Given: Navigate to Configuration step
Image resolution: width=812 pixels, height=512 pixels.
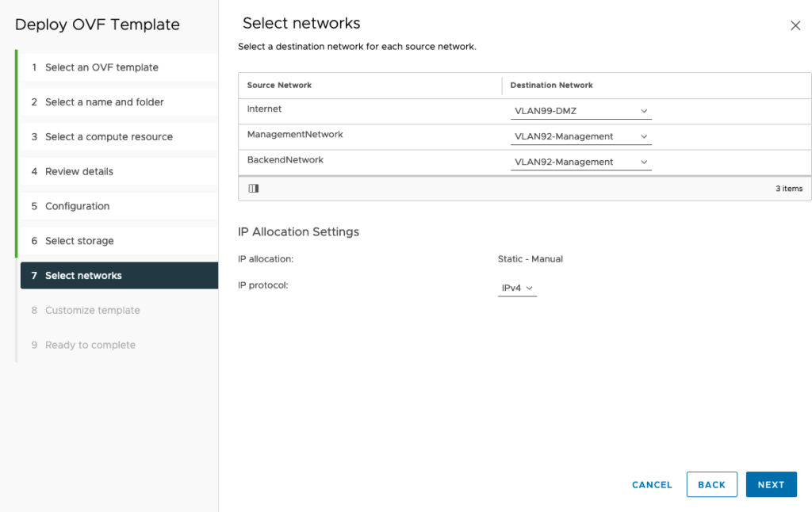Looking at the screenshot, I should point(77,206).
